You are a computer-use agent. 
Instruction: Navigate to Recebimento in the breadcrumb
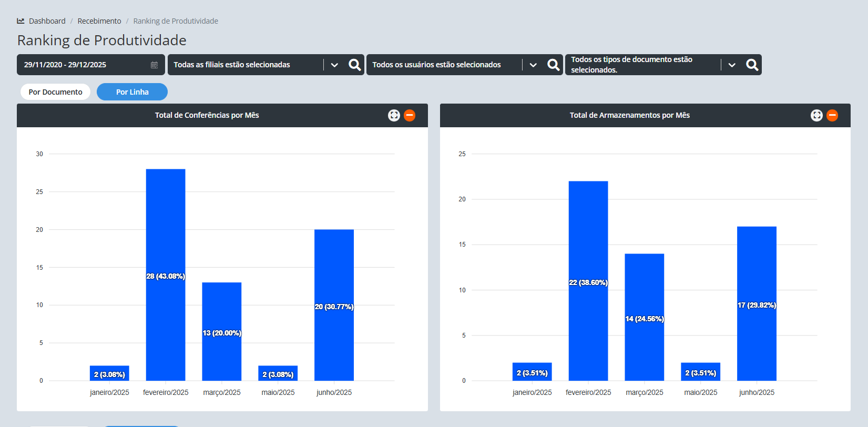99,21
